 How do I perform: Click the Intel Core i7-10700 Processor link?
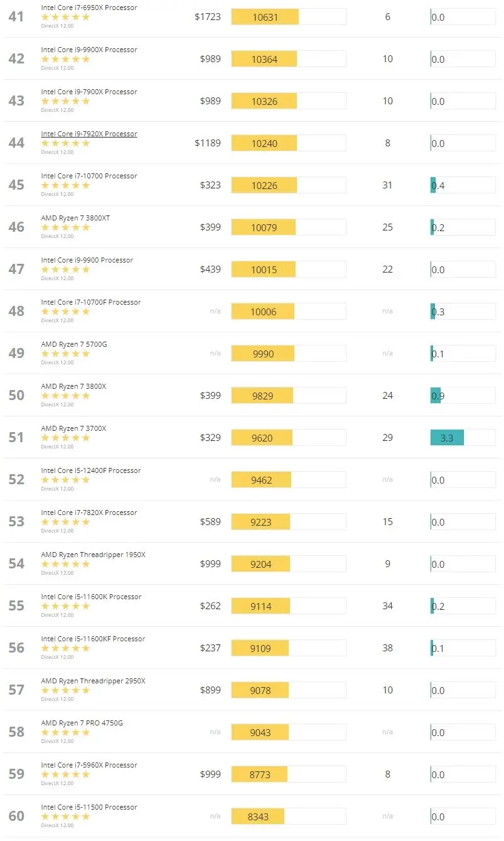pos(88,176)
